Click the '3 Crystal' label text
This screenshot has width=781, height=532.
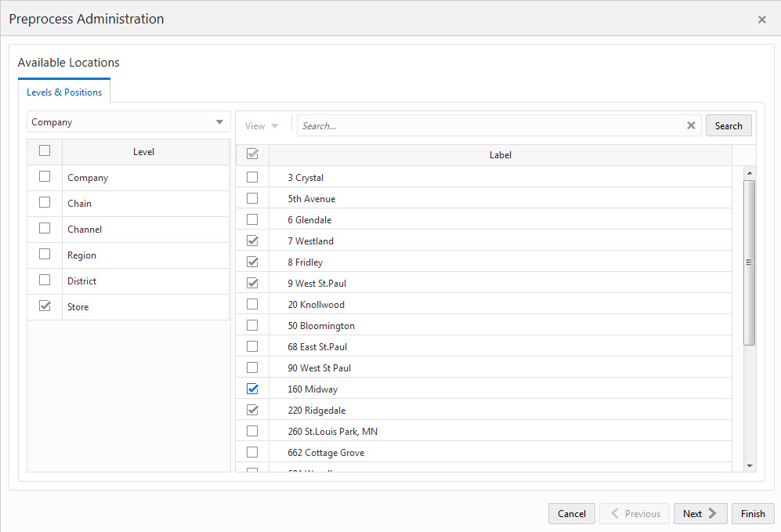(306, 178)
